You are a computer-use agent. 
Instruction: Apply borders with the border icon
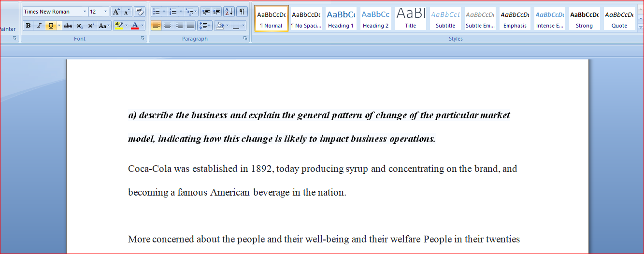[236, 26]
